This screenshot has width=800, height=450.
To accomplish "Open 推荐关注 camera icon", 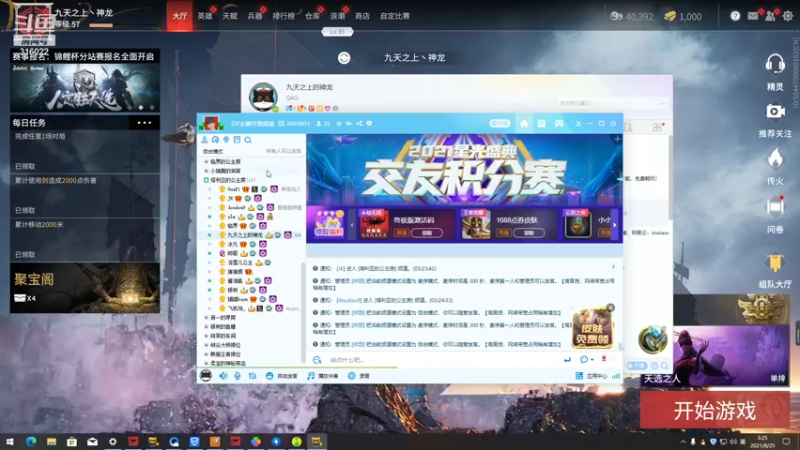I will [x=775, y=111].
